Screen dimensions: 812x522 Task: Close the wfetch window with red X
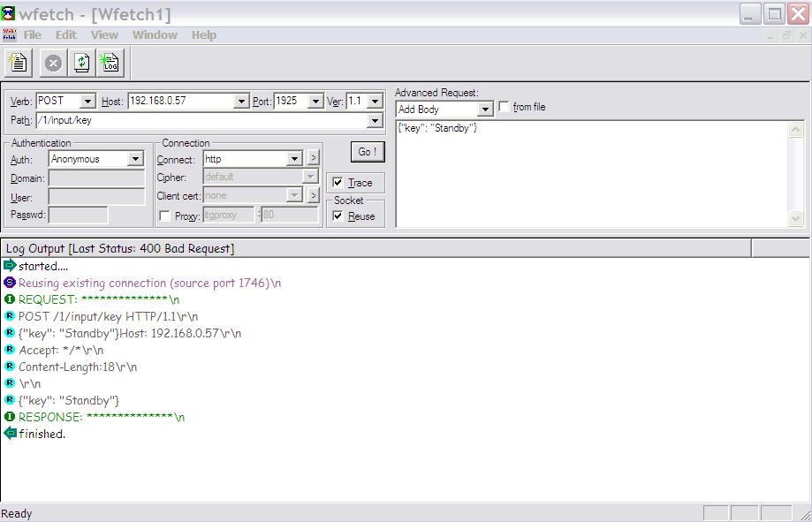[799, 14]
